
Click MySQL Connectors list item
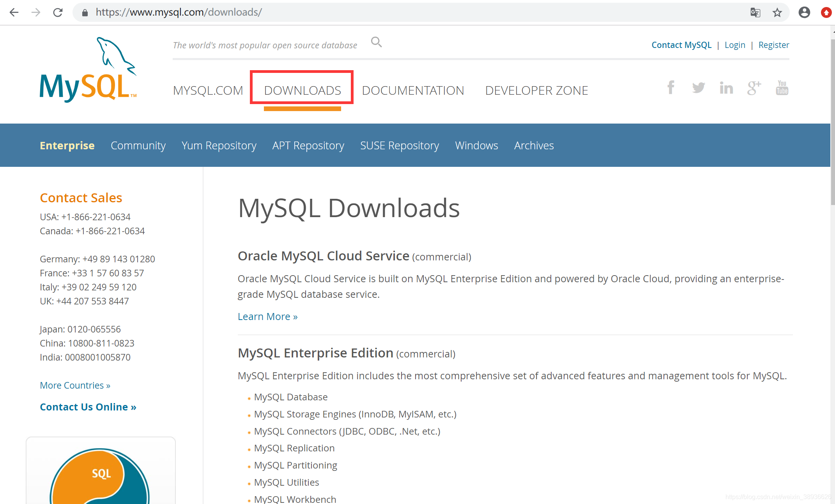click(347, 431)
